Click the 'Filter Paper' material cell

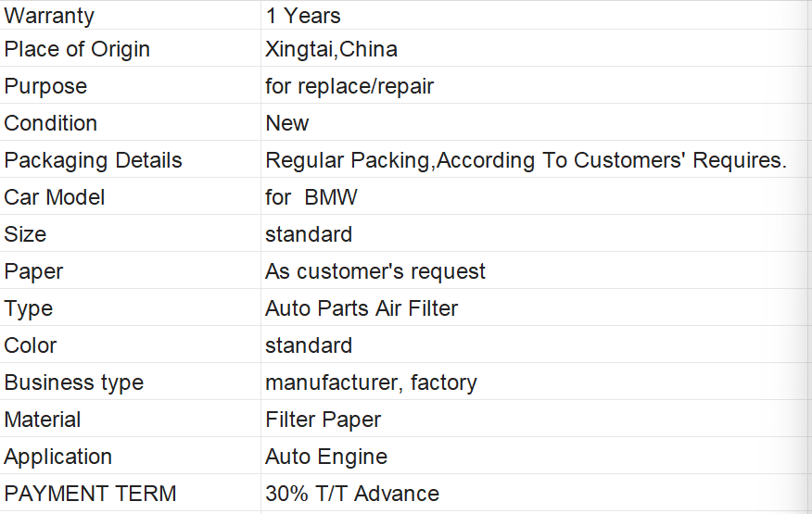[x=323, y=420]
